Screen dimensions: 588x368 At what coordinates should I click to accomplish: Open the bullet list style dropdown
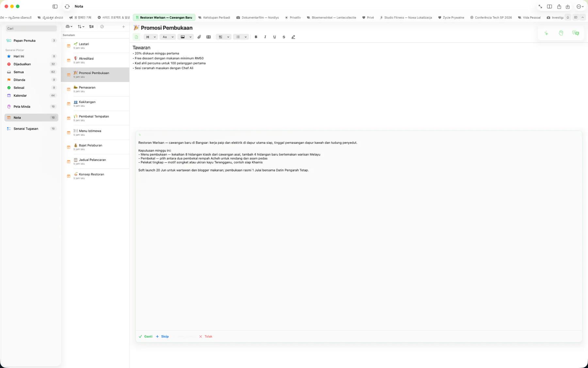241,37
